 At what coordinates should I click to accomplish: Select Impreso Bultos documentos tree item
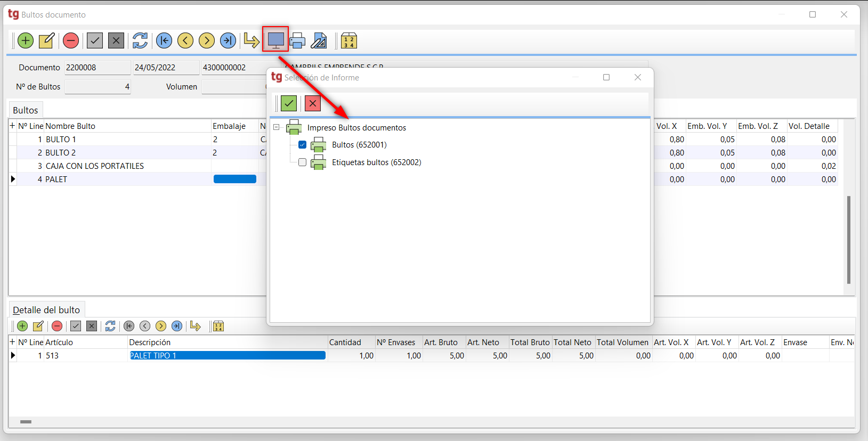pos(356,128)
